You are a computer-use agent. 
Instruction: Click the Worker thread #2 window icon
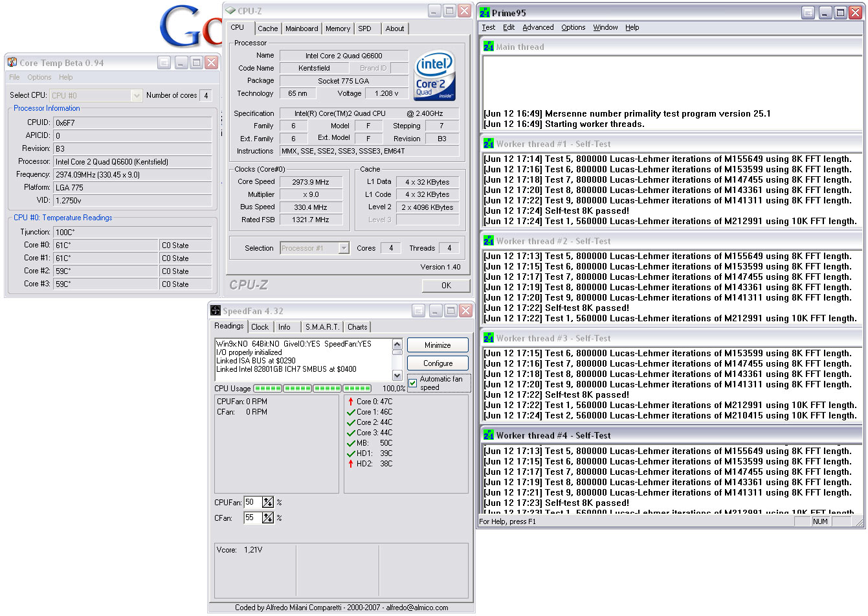point(489,241)
